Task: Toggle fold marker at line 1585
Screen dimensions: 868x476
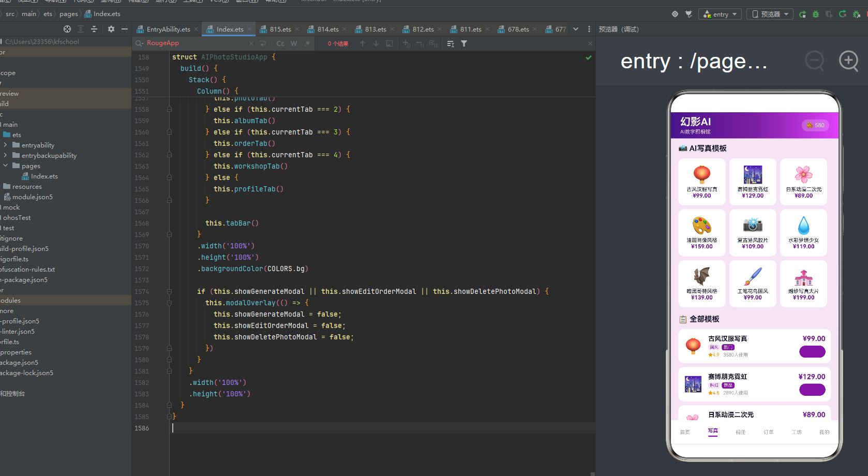Action: pos(169,416)
